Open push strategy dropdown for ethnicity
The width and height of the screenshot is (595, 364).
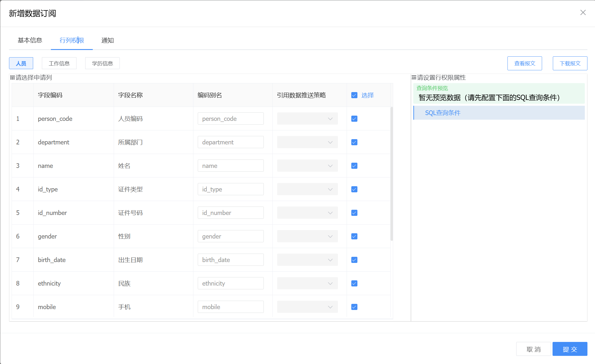[307, 284]
